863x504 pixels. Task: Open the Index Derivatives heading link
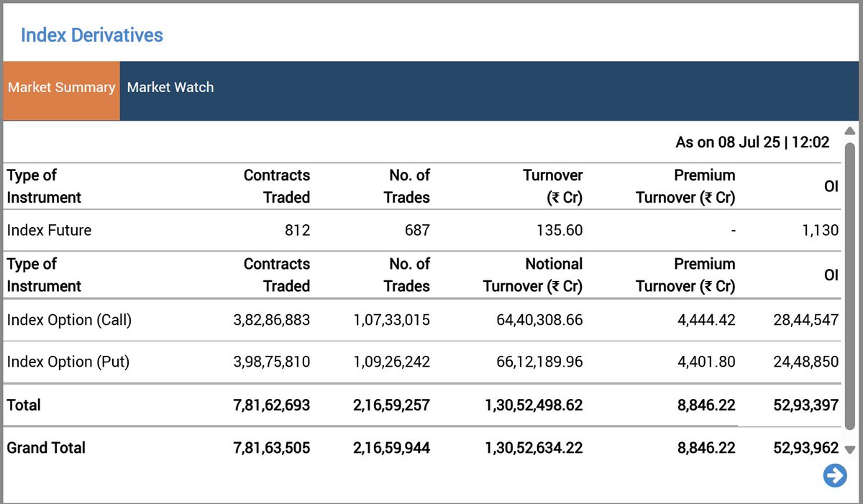coord(91,35)
